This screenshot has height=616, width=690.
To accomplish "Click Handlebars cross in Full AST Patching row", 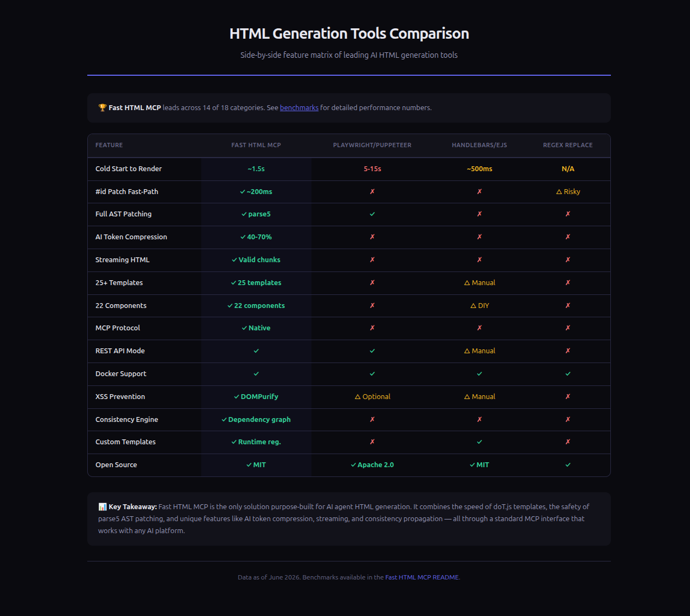I will click(x=479, y=214).
